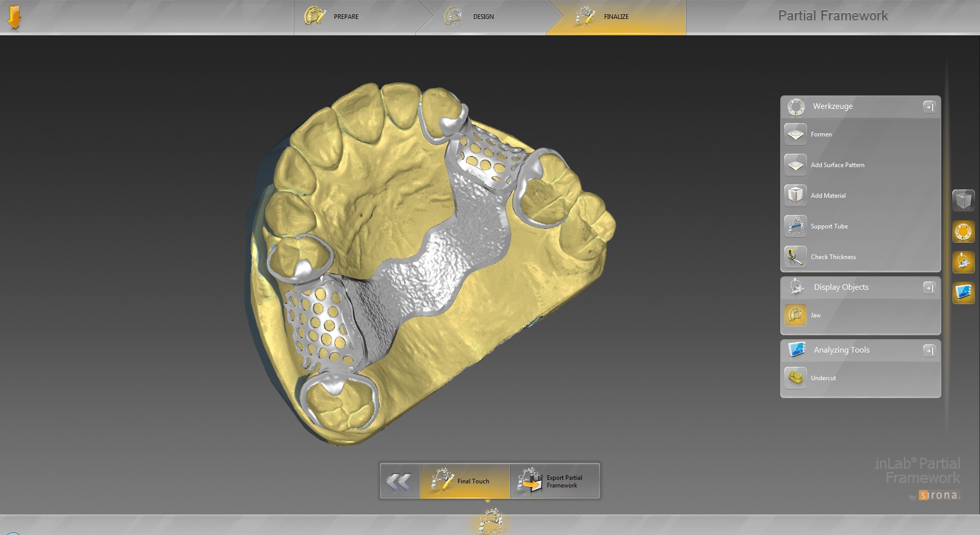Click the Analyzing Tools header icon
This screenshot has width=980, height=535.
click(797, 350)
